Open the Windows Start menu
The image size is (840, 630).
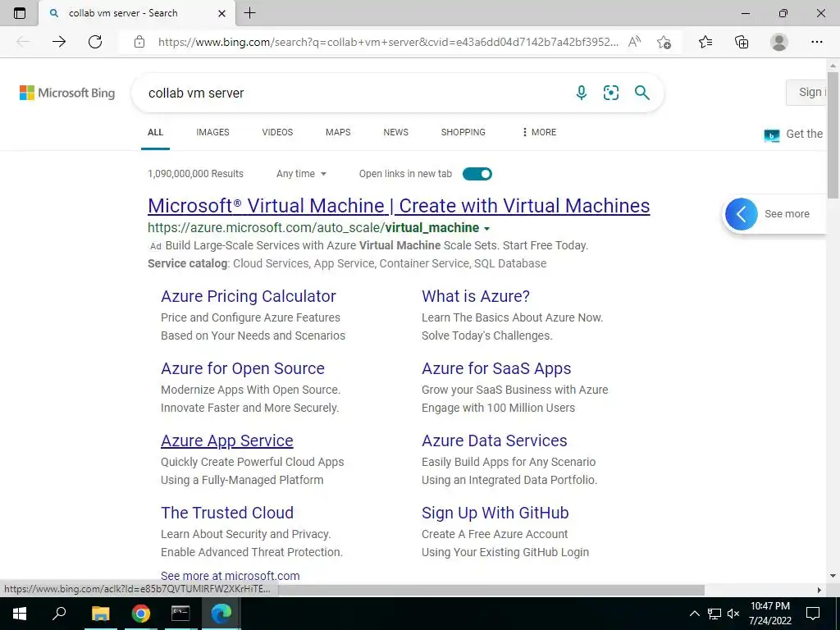click(x=20, y=614)
